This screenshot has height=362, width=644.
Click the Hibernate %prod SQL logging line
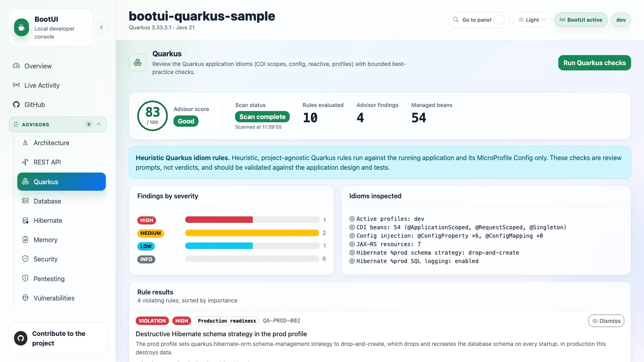pos(414,261)
